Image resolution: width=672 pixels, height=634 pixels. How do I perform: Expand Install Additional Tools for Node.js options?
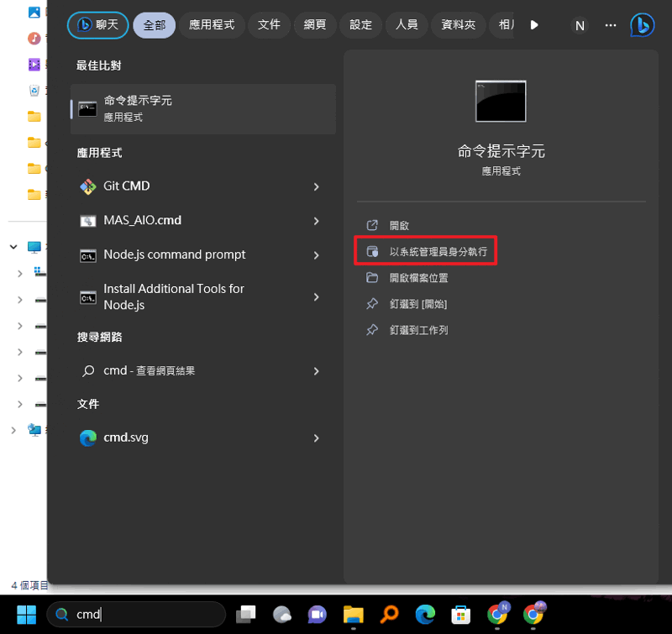[x=317, y=297]
